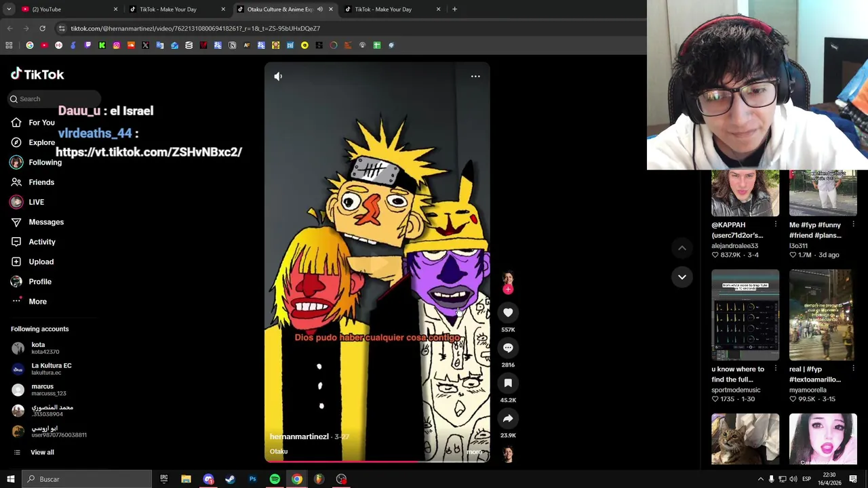Image resolution: width=868 pixels, height=488 pixels.
Task: Open the 'Me #fyp #funny' video thumbnail
Action: [823, 193]
